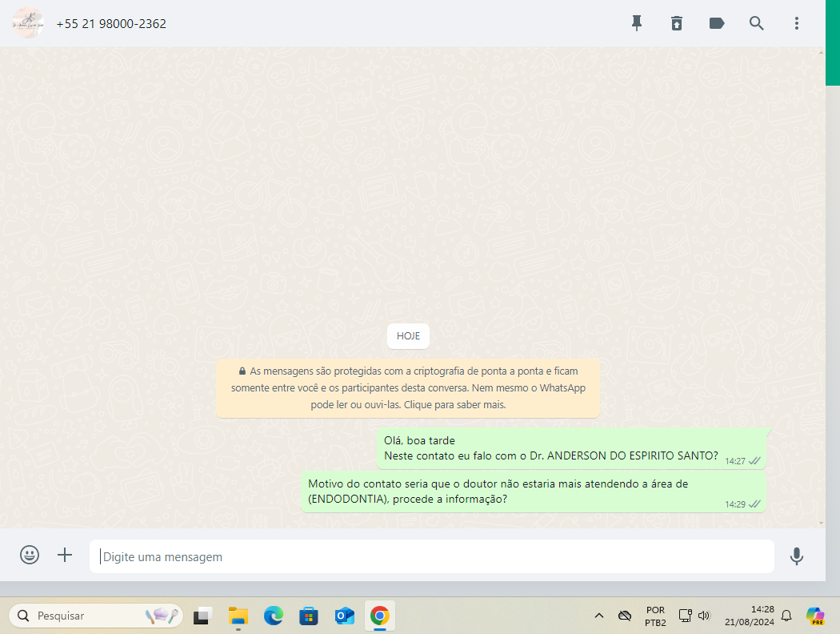This screenshot has height=634, width=840.
Task: Open Google Chrome in the taskbar
Action: pos(380,616)
